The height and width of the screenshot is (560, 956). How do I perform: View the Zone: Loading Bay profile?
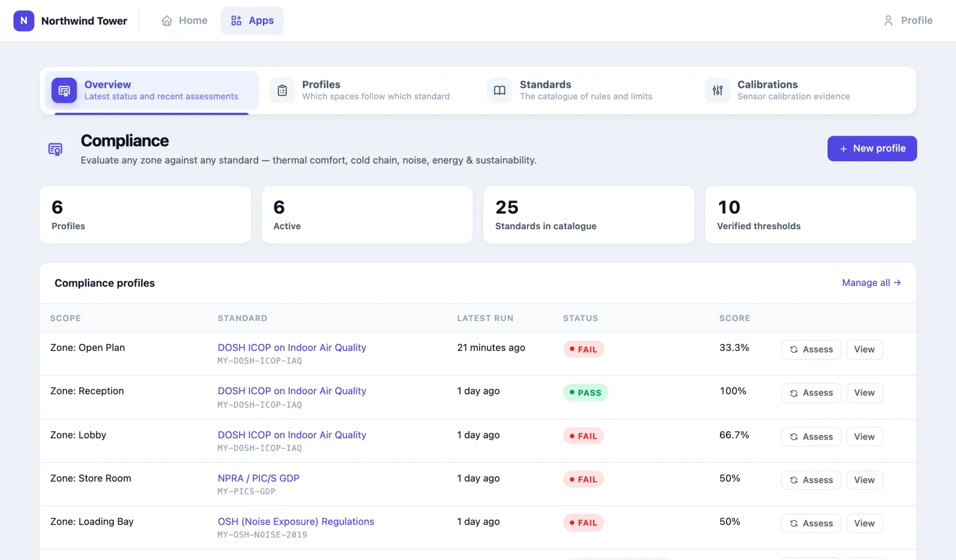pyautogui.click(x=865, y=524)
